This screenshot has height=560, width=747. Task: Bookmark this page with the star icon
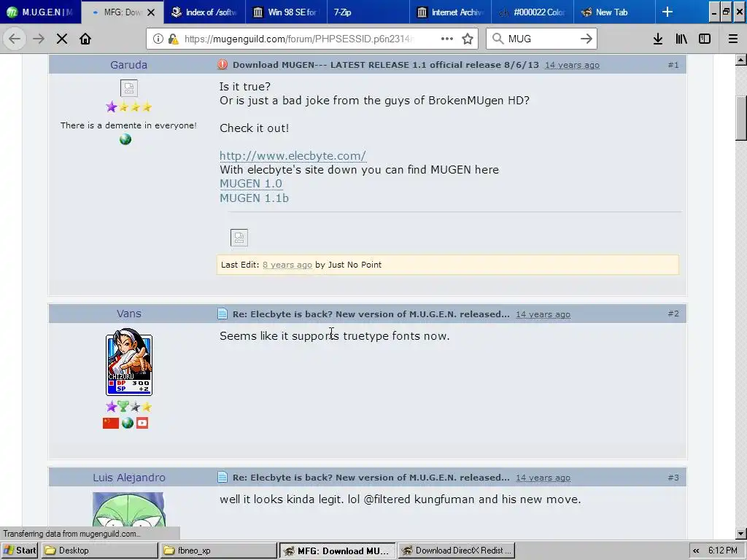(468, 39)
